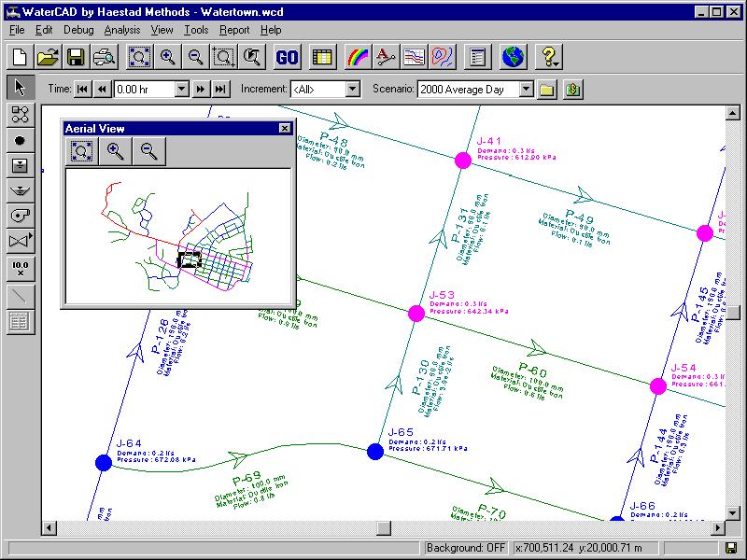Pick the tank tool
This screenshot has height=560, width=747.
[x=20, y=166]
